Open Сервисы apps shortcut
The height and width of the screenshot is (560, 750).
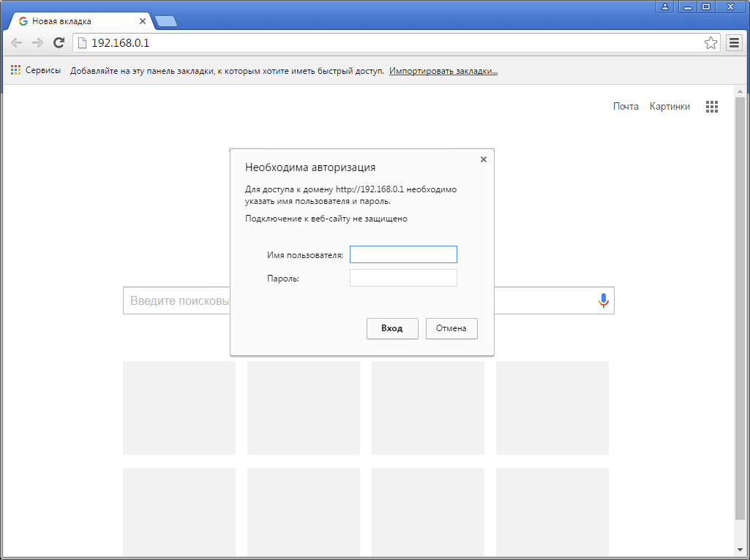click(36, 71)
